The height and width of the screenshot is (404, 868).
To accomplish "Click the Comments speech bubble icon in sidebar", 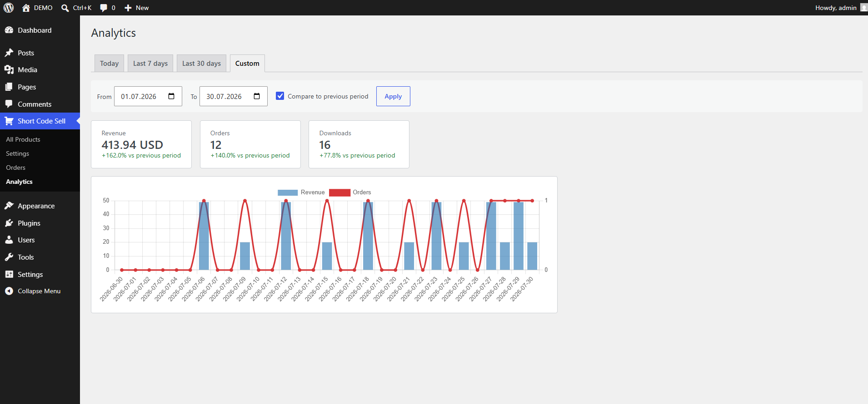I will [9, 104].
